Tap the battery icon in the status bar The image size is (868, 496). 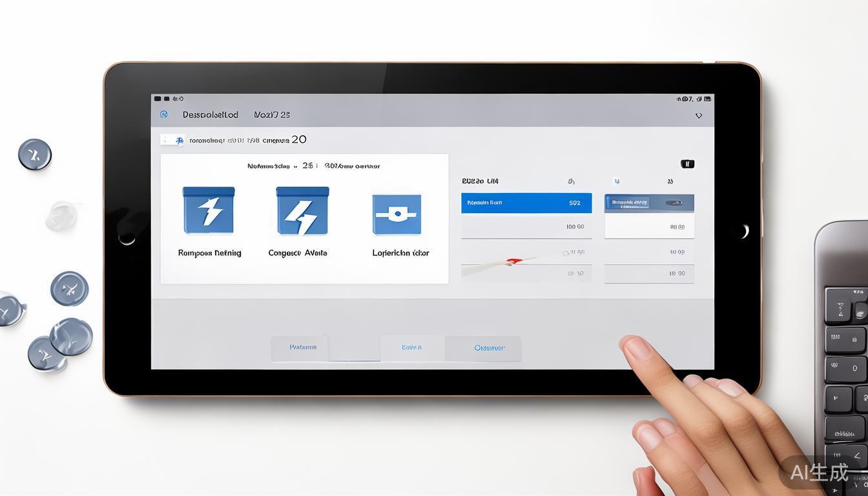pos(707,99)
